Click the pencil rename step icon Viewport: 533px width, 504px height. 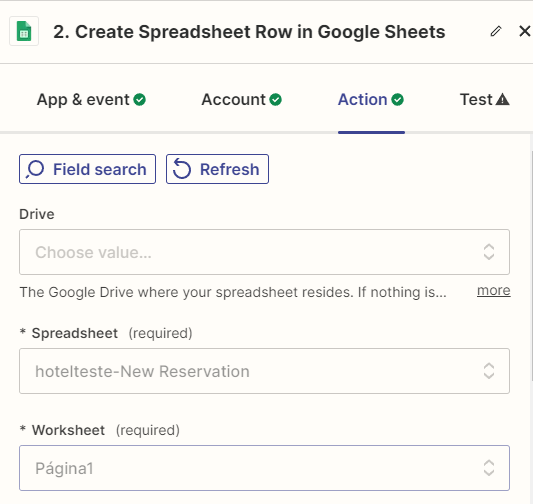click(496, 31)
